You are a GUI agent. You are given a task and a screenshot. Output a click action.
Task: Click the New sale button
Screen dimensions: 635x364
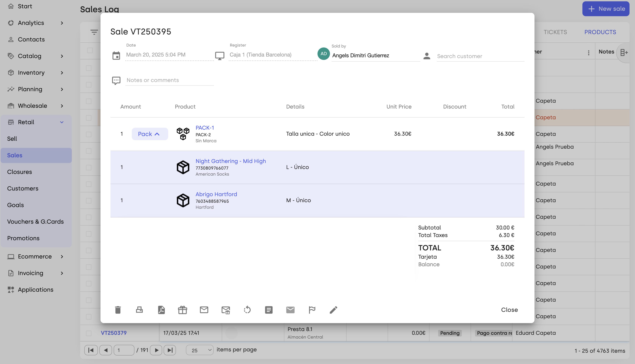pos(606,9)
